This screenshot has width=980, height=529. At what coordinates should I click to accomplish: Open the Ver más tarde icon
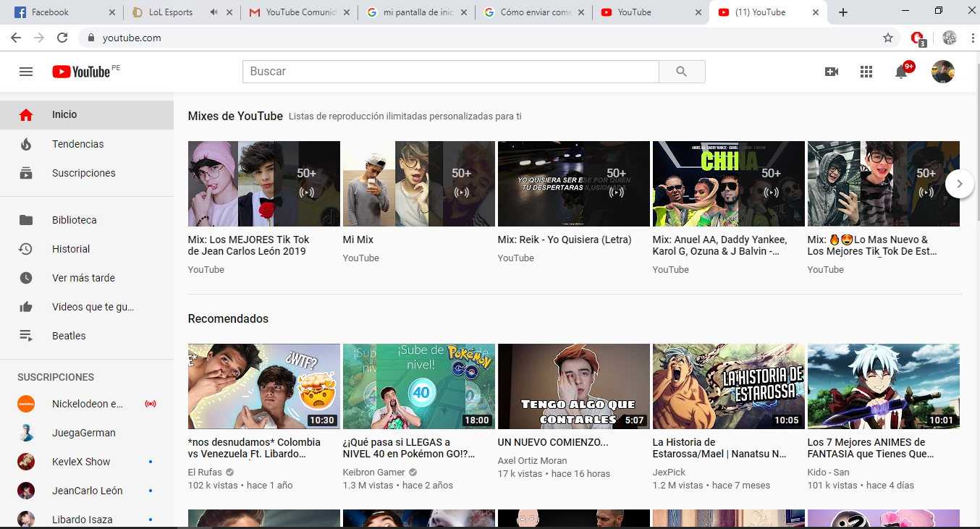click(x=26, y=277)
